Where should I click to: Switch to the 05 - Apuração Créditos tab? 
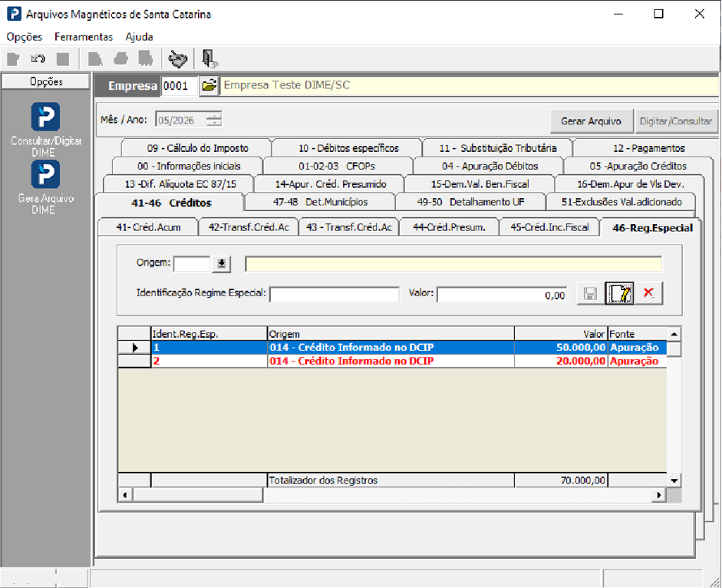pos(638,166)
